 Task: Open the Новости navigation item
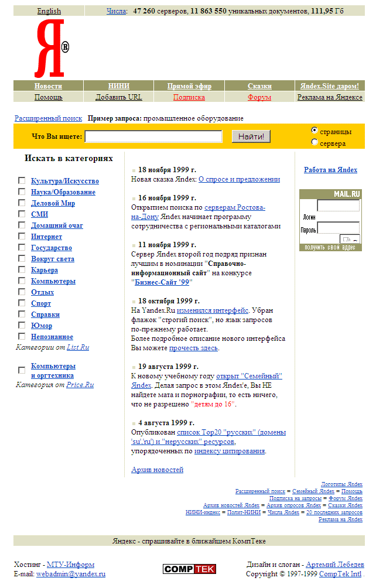point(48,86)
